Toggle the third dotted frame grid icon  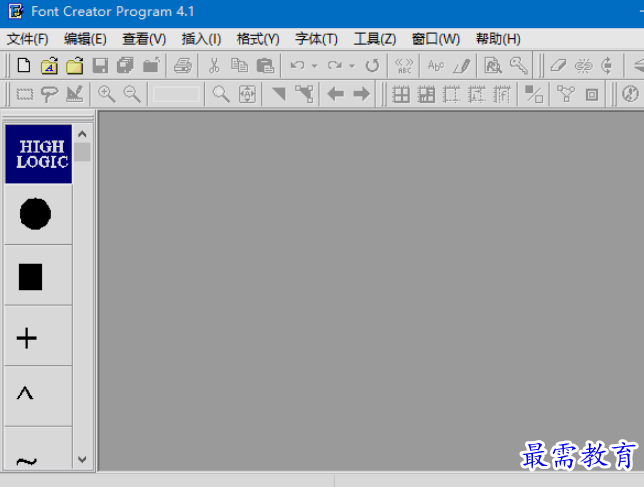point(451,94)
